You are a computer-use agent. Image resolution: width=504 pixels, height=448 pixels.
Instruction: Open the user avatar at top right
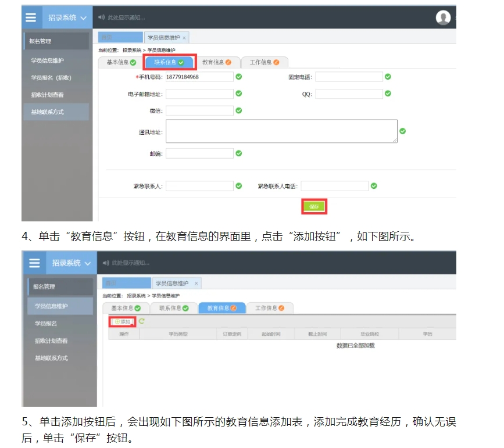[443, 18]
